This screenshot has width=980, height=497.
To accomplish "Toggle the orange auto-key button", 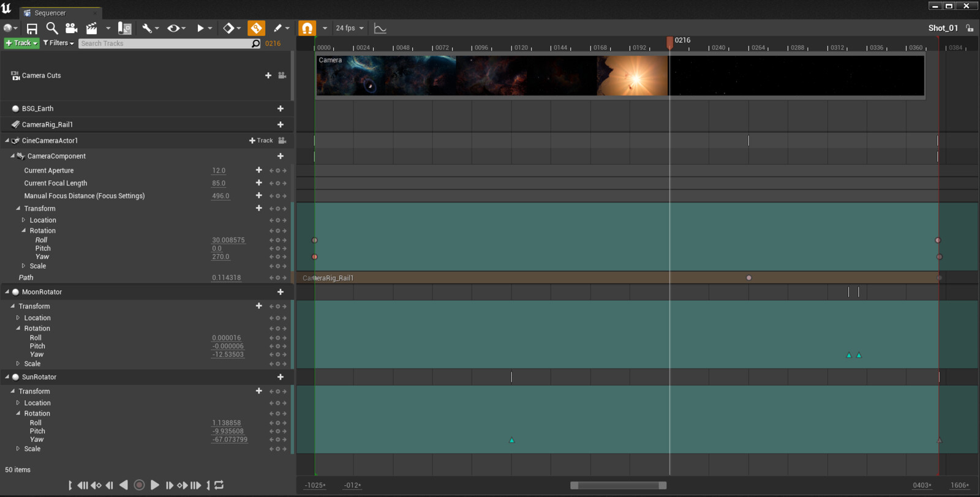I will click(x=256, y=28).
